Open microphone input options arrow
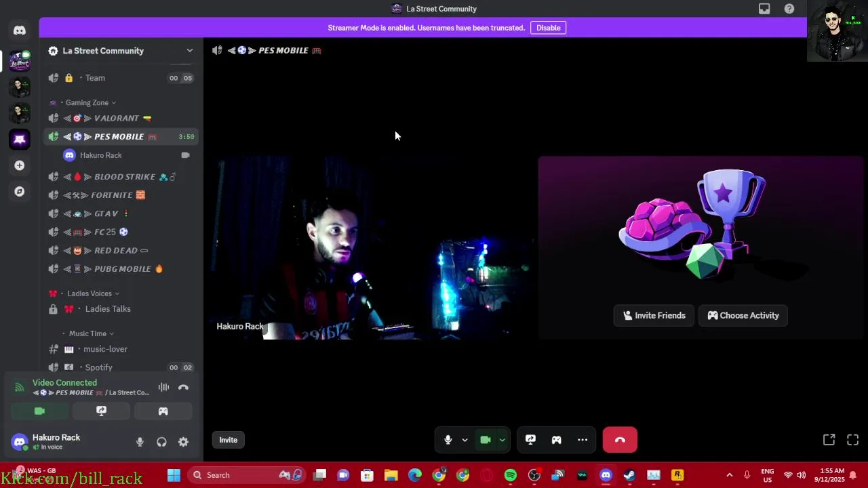868x488 pixels. 465,440
